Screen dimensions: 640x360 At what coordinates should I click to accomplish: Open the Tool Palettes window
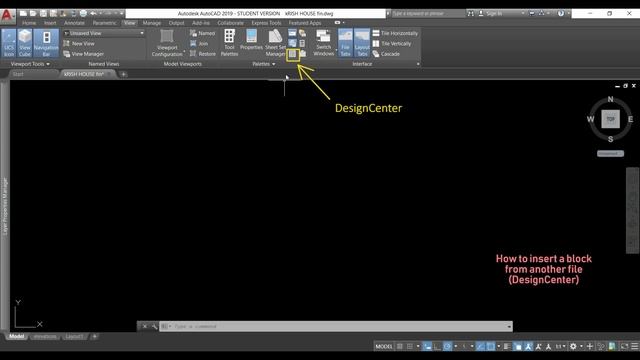[229, 43]
